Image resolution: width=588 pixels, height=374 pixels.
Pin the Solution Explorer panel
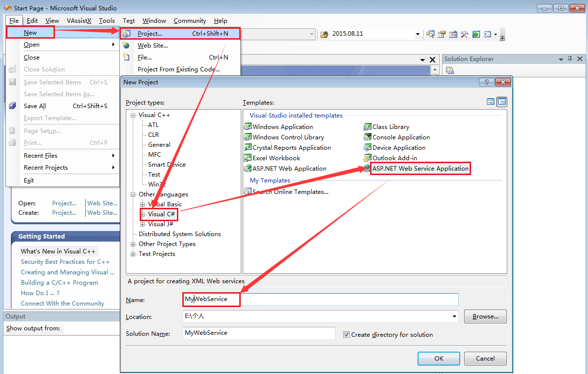tap(570, 59)
